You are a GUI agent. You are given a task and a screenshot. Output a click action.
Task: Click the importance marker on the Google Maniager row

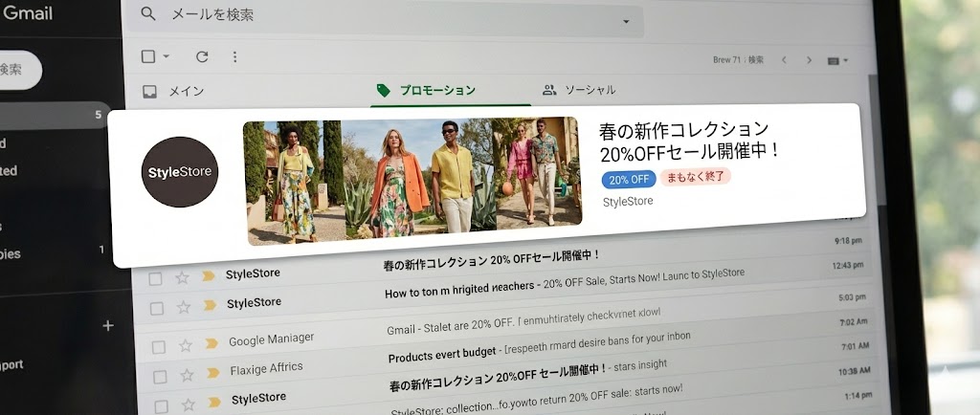[x=212, y=343]
